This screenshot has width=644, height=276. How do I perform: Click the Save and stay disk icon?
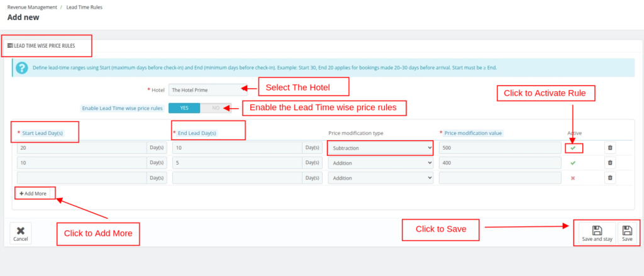pos(597,231)
